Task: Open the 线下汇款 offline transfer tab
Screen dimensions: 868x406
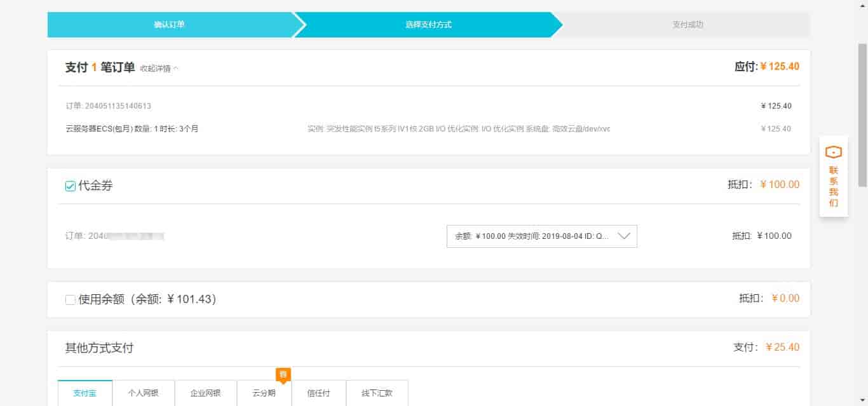Action: 377,393
